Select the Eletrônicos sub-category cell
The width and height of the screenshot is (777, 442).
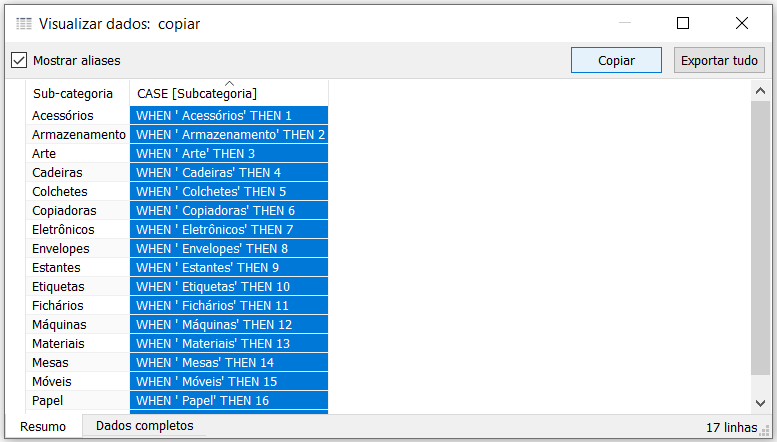[78, 229]
